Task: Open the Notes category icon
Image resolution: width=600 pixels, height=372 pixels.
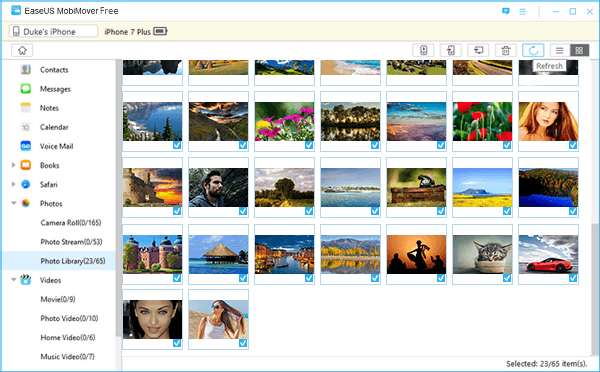Action: coord(26,108)
